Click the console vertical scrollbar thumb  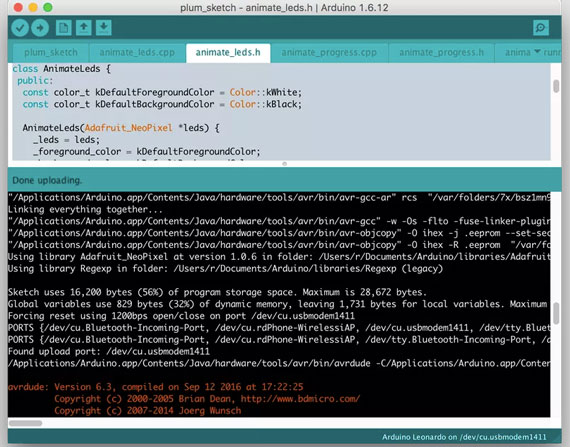pos(556,313)
